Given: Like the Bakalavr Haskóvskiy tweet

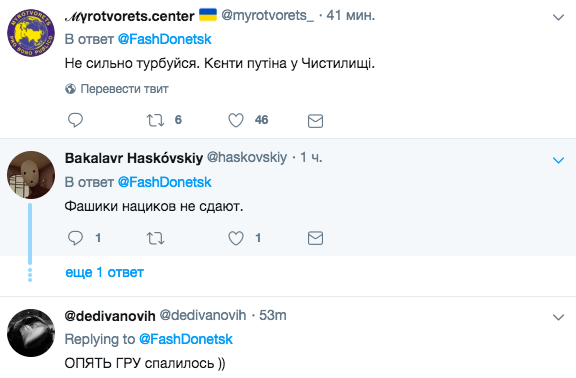Looking at the screenshot, I should [236, 238].
